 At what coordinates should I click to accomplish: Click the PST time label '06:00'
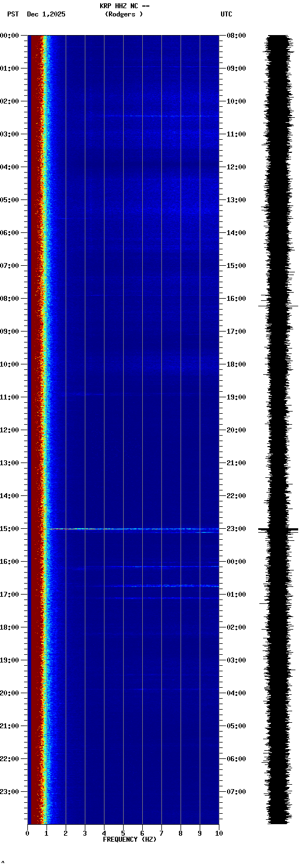pyautogui.click(x=9, y=233)
